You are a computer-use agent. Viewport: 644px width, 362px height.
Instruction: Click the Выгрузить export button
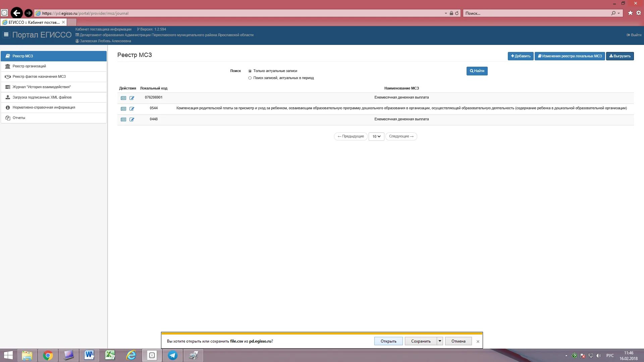tap(620, 56)
